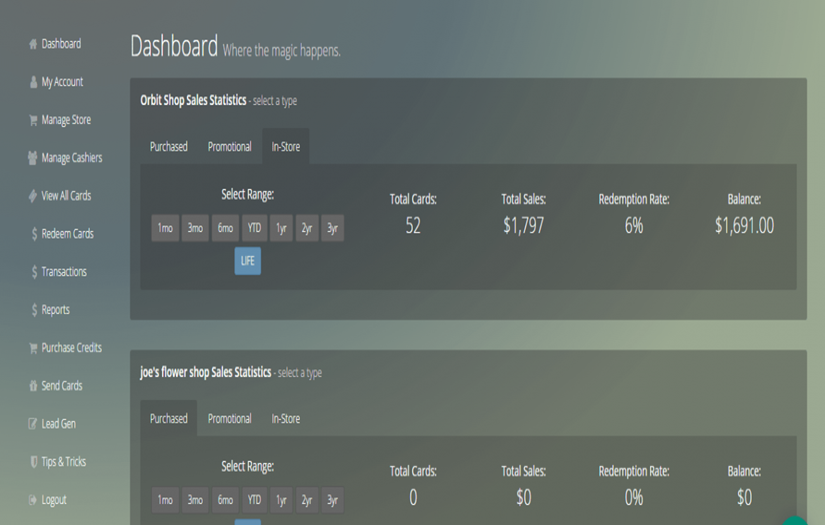This screenshot has height=525, width=825.
Task: Click the Dashboard page title
Action: (x=174, y=46)
